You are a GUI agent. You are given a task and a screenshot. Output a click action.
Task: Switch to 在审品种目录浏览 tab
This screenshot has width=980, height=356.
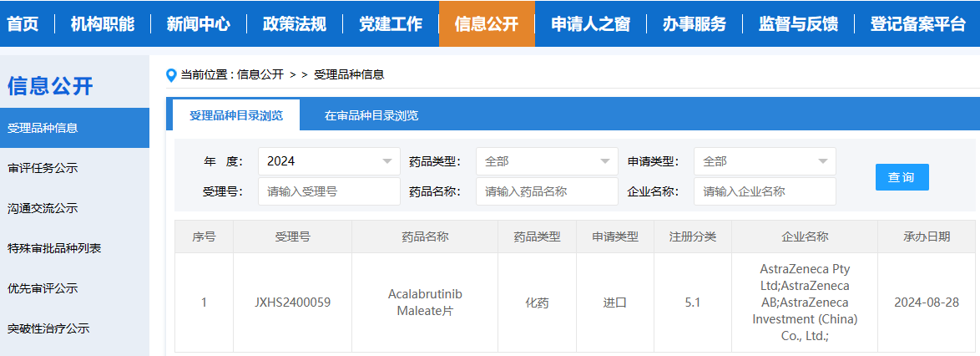click(371, 115)
